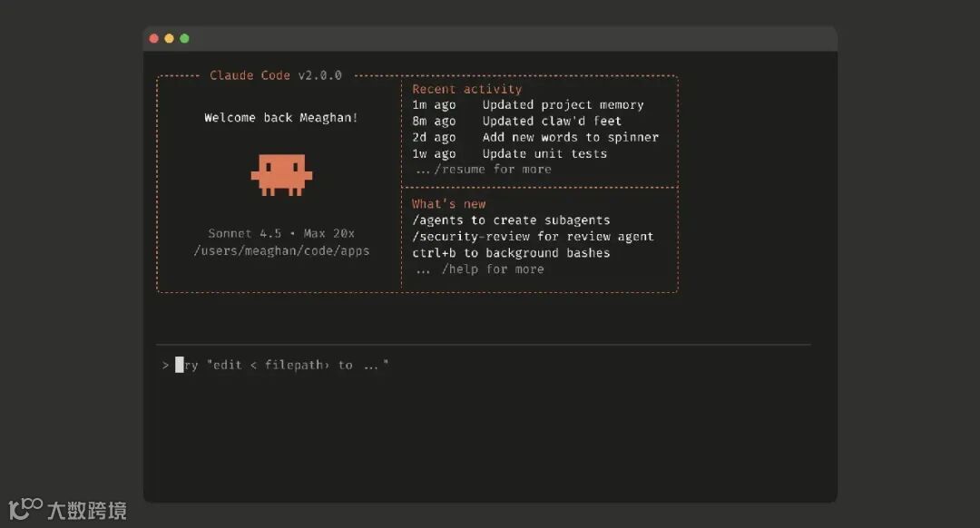The height and width of the screenshot is (528, 980).
Task: Click the orange Claude pixel mascot
Action: [281, 175]
